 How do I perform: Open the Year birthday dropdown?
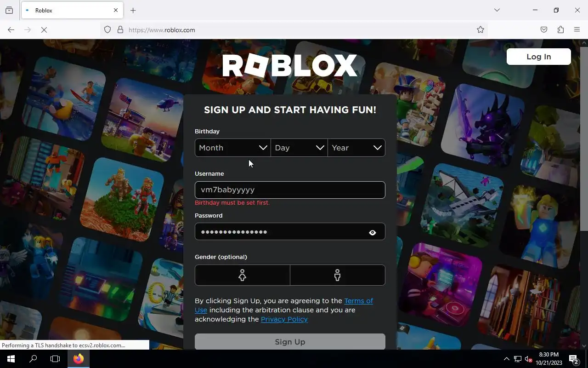tap(356, 148)
